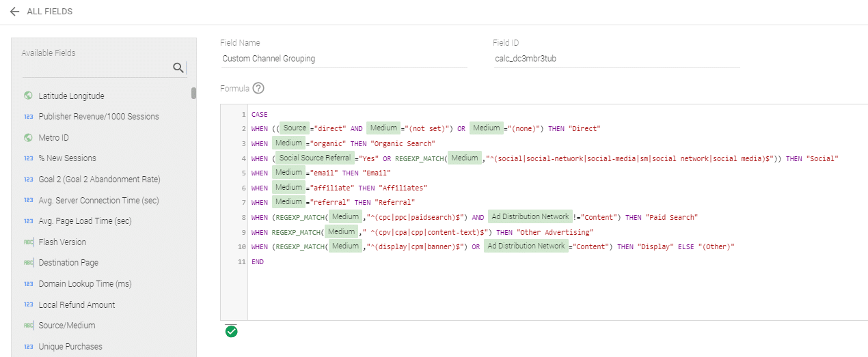Select the Source/Medium field
This screenshot has width=868, height=357.
pyautogui.click(x=67, y=326)
